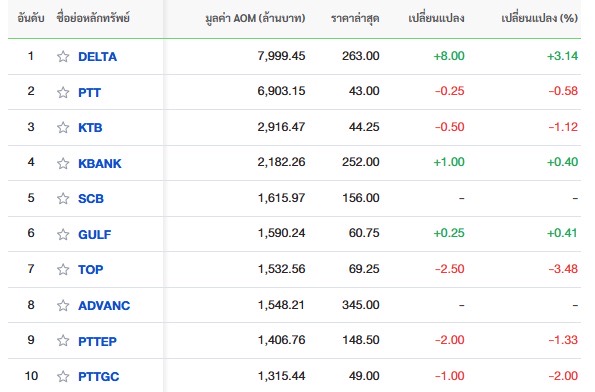Click the star icon beside GULF
The width and height of the screenshot is (595, 392).
coord(63,234)
